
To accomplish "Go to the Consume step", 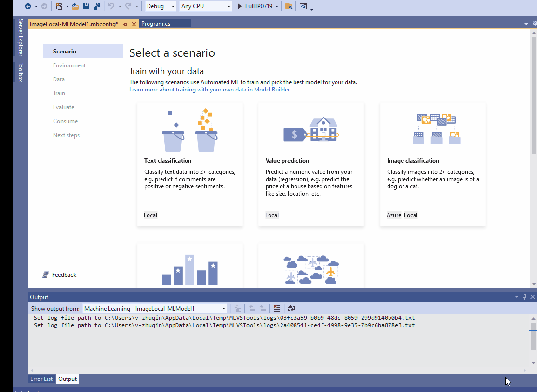I will click(x=65, y=121).
